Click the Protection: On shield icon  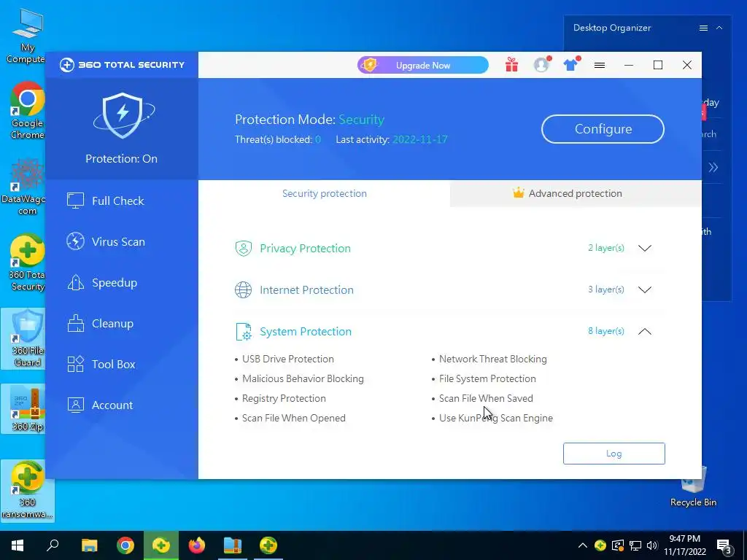pos(123,115)
